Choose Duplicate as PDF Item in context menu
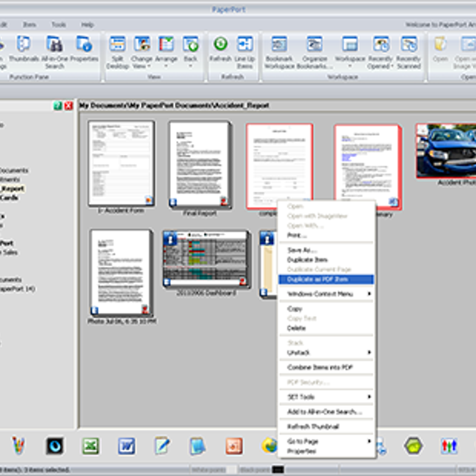This screenshot has width=476, height=476. coord(326,279)
